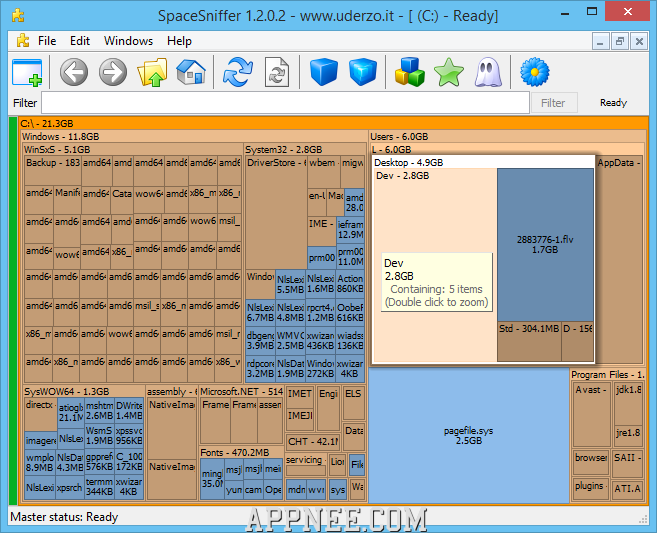Screen dimensions: 657x533
Task: Select the ATI.A block
Action: coord(627,489)
